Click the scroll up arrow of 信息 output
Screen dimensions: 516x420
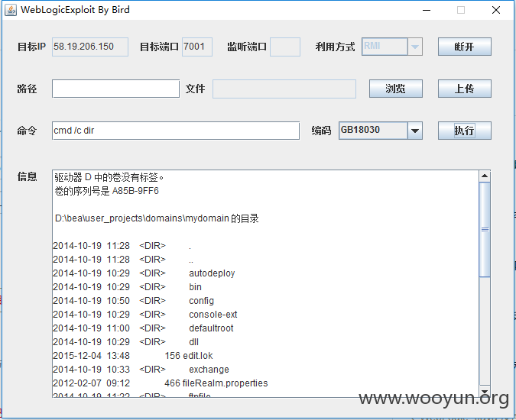pyautogui.click(x=485, y=176)
